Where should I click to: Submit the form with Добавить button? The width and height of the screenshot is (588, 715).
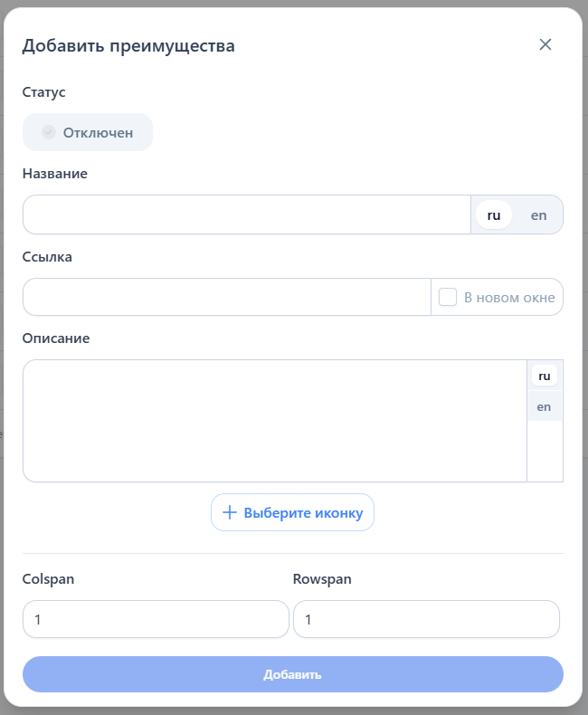coord(292,674)
